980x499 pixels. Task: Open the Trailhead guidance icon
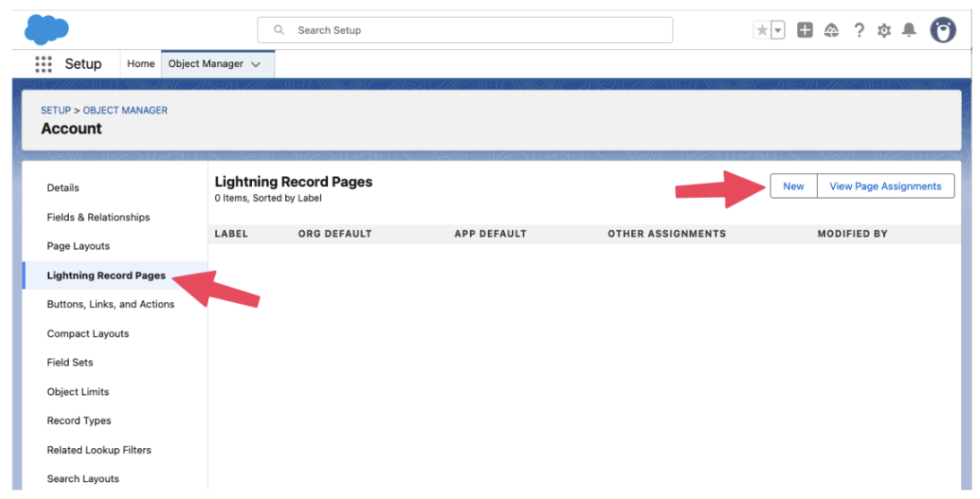coord(831,30)
